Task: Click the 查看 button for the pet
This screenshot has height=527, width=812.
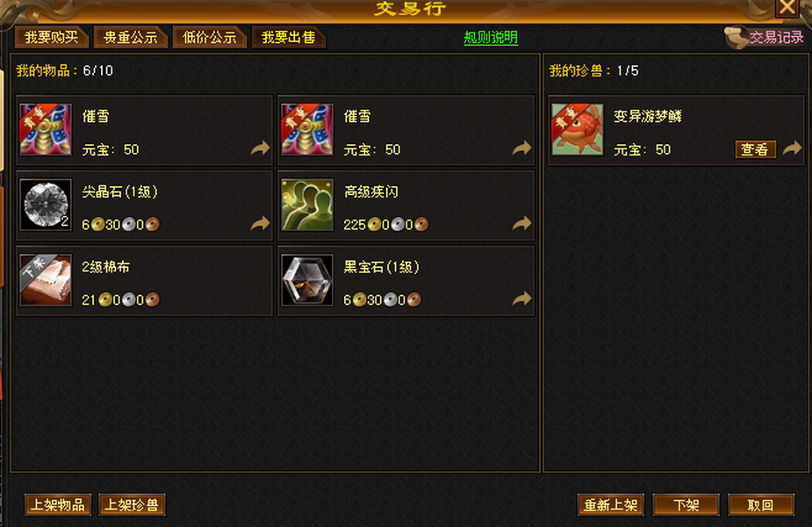Action: point(755,149)
